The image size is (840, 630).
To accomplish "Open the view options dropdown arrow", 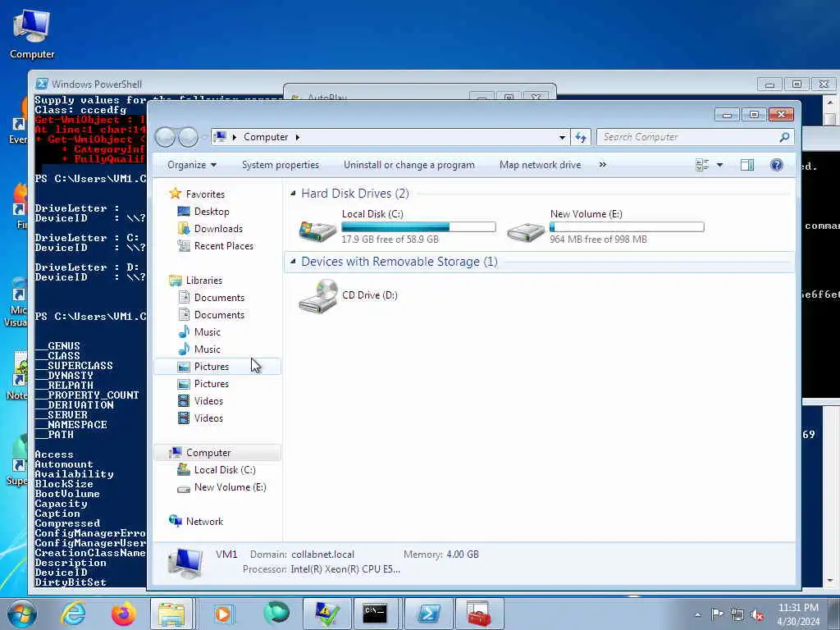I will point(719,165).
